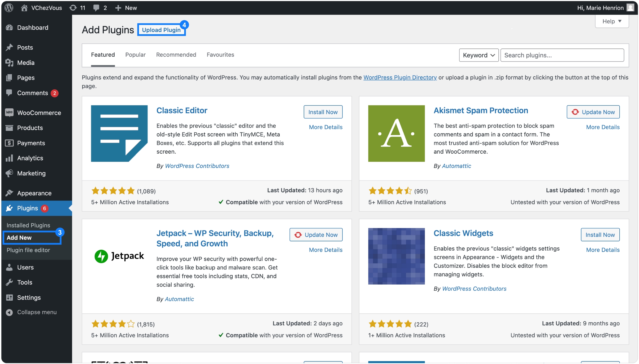Open Plugin file editor submenu item
The width and height of the screenshot is (639, 364).
pyautogui.click(x=28, y=250)
